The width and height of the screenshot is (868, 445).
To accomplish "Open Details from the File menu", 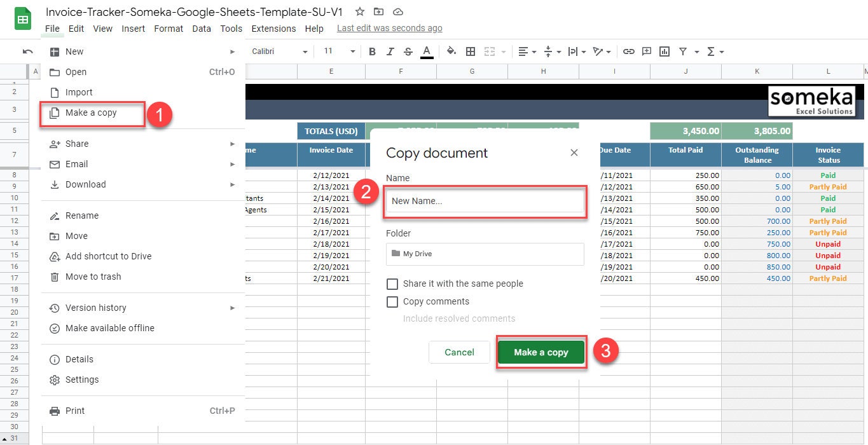I will point(143,359).
